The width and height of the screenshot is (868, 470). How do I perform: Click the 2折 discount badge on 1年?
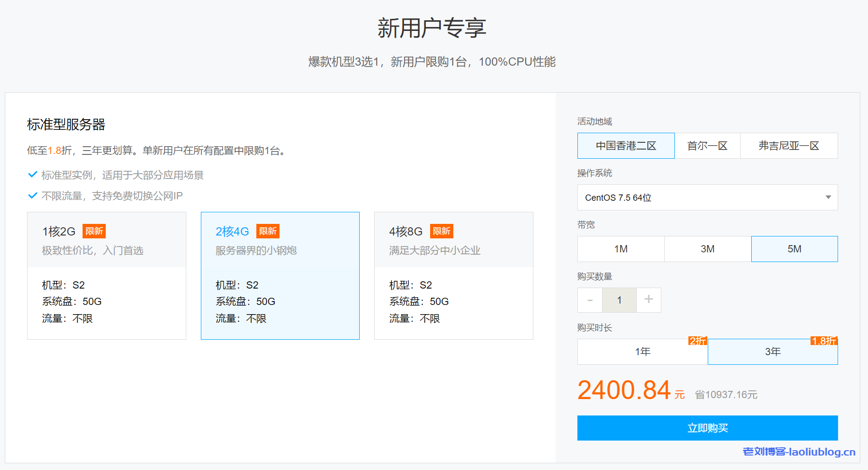point(697,341)
